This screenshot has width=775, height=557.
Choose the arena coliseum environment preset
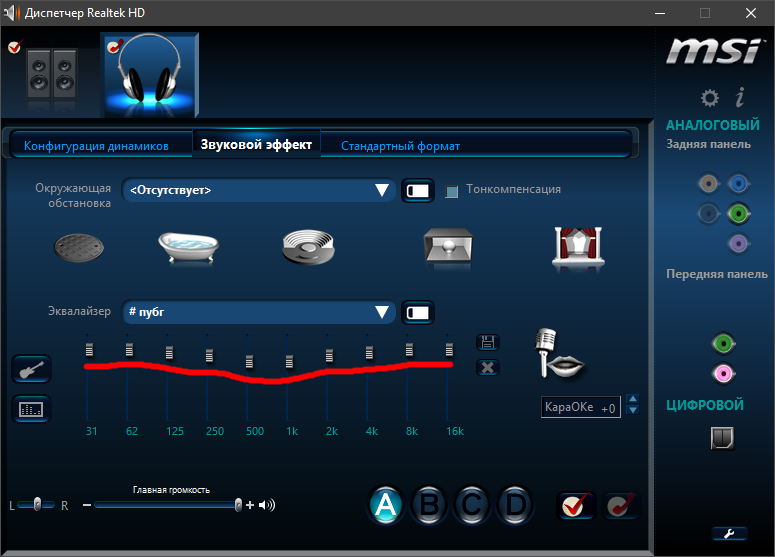coord(308,247)
